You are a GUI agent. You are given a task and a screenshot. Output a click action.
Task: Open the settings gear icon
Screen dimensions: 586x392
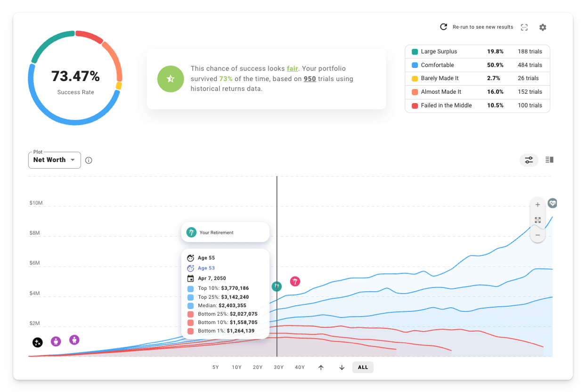[543, 27]
